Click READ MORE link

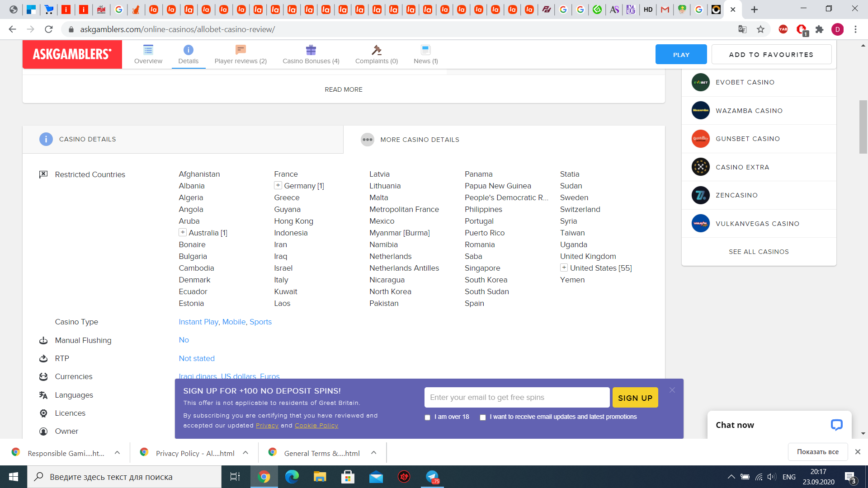(344, 89)
